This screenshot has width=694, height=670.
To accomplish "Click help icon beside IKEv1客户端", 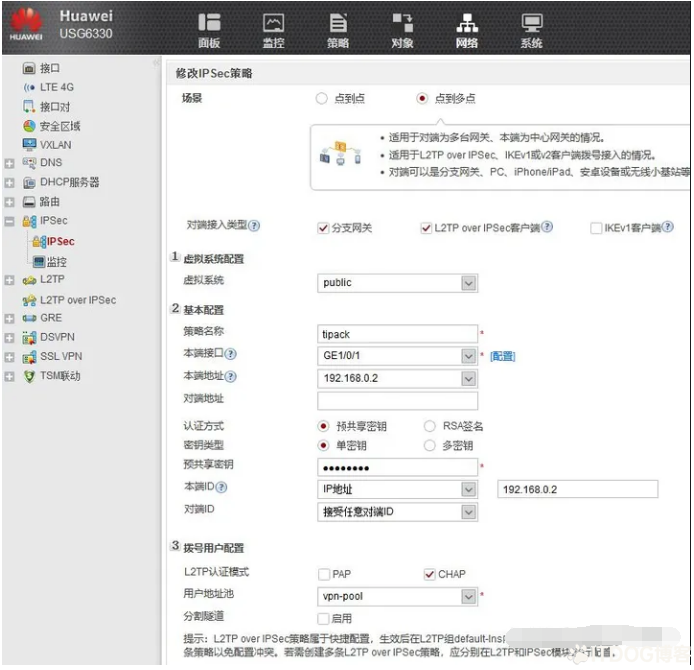I will [x=668, y=227].
